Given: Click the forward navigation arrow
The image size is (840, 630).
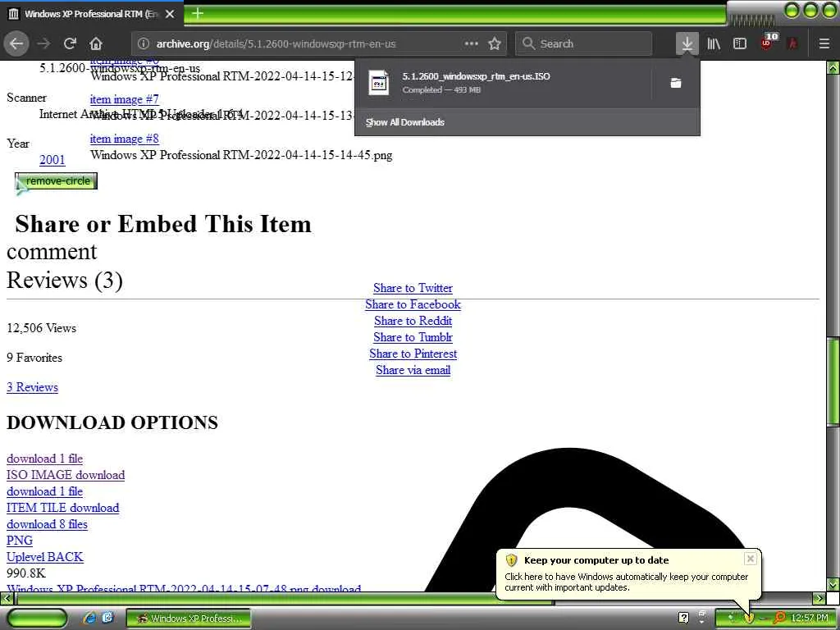Looking at the screenshot, I should (43, 43).
